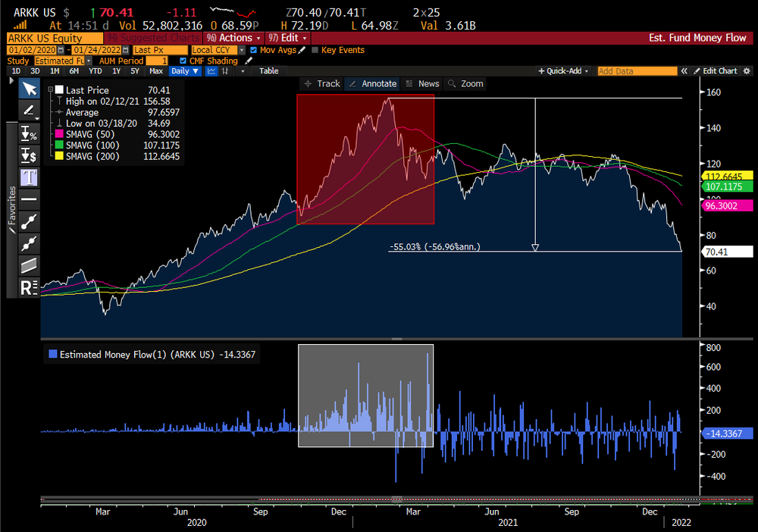Open the Actions dropdown menu
The image size is (758, 532).
233,38
